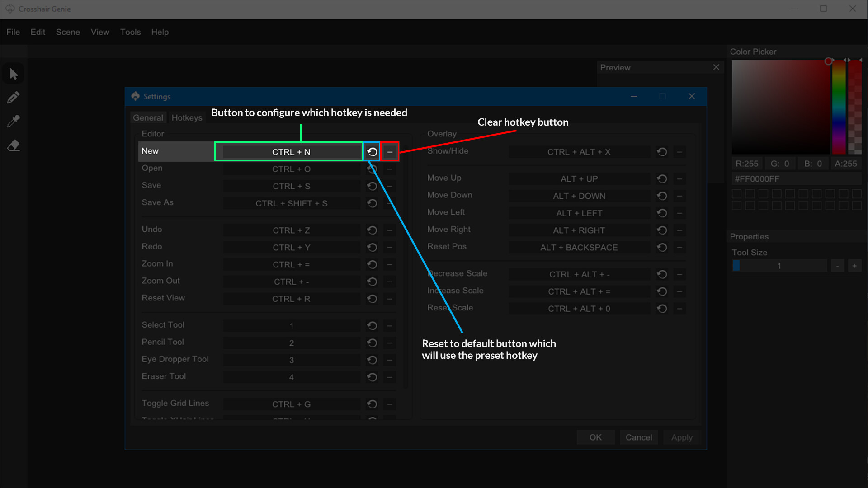Clear the Reset Scale hotkey

tap(679, 309)
